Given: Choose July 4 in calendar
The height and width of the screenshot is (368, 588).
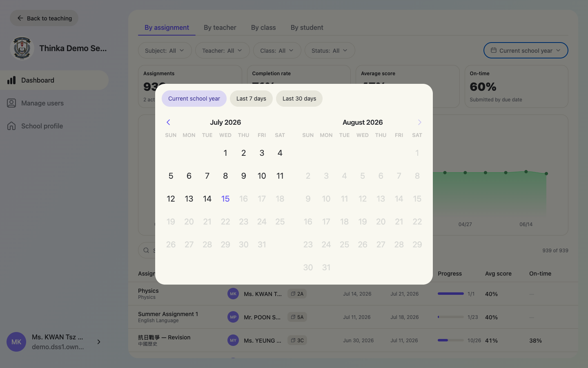Looking at the screenshot, I should click(280, 153).
